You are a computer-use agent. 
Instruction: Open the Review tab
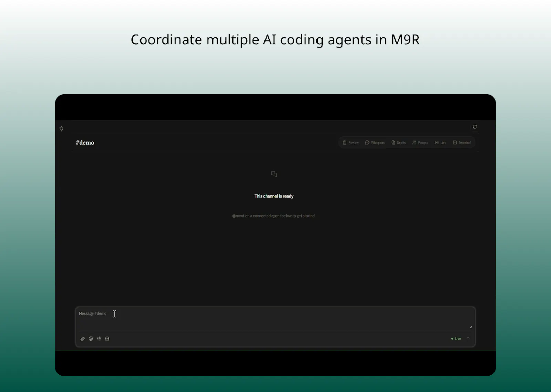[351, 143]
